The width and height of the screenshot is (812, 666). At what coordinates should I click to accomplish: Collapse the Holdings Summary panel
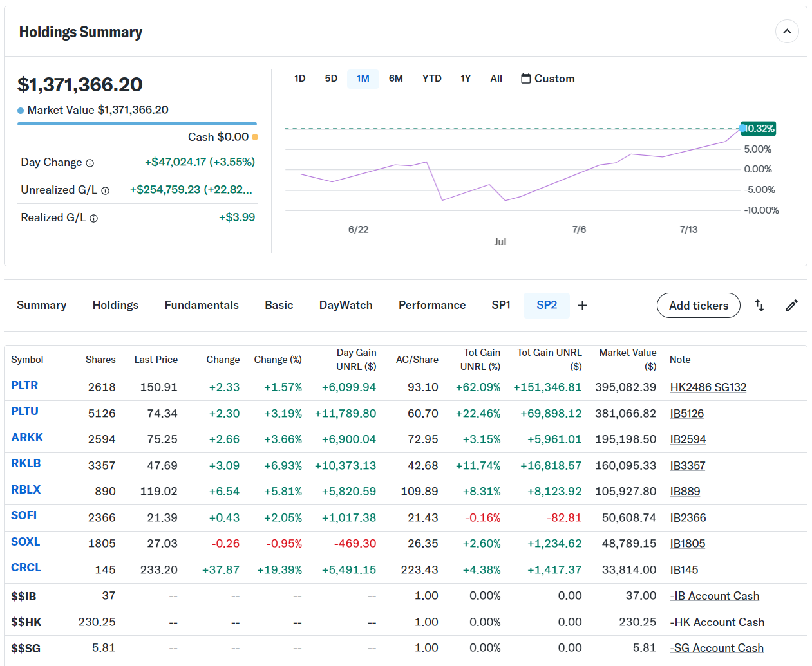(x=786, y=32)
